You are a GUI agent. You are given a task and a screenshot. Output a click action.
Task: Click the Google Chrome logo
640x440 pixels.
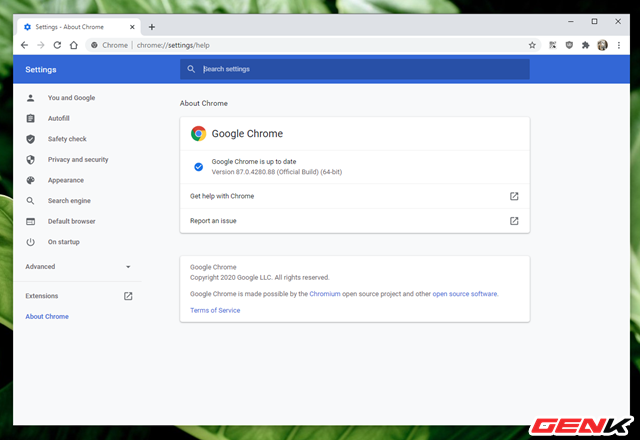[198, 133]
